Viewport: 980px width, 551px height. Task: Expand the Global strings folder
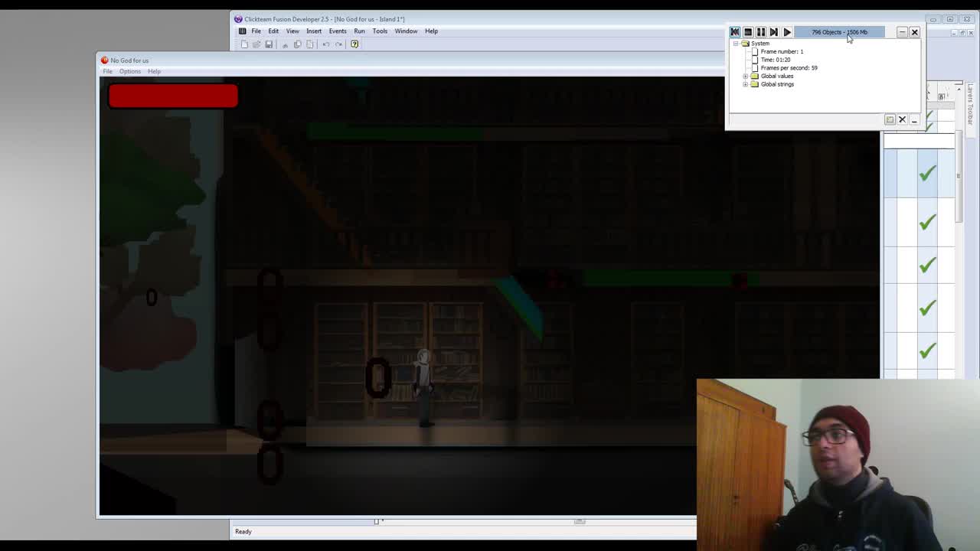(745, 84)
